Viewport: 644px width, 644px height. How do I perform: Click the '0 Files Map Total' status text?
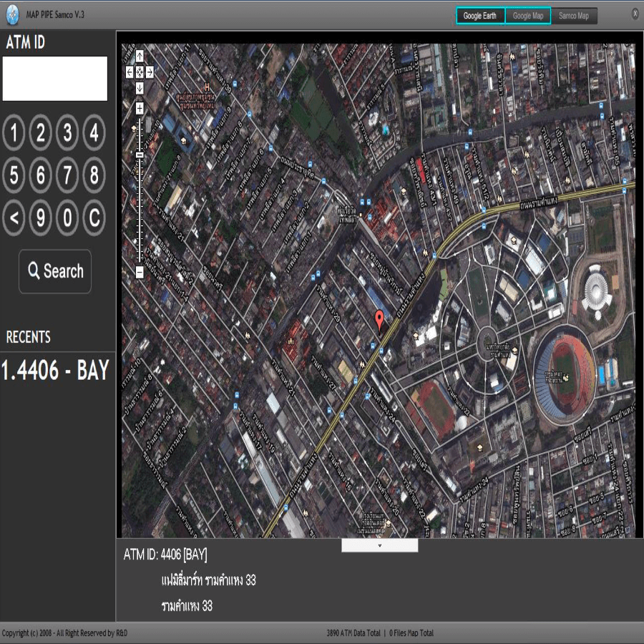[411, 633]
